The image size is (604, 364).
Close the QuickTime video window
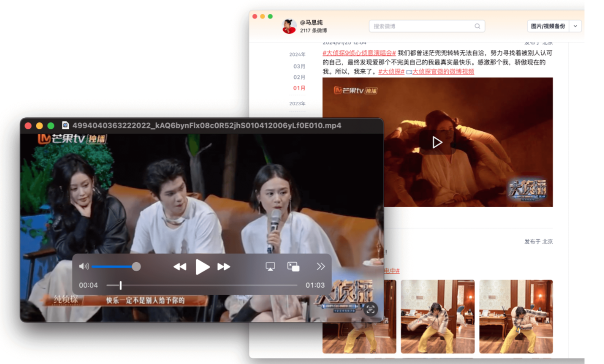(x=28, y=126)
